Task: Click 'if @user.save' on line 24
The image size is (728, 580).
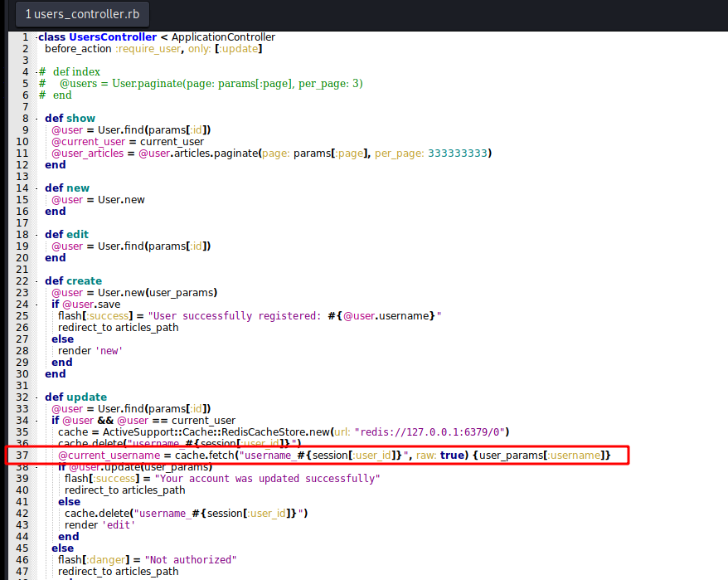Action: [x=86, y=305]
